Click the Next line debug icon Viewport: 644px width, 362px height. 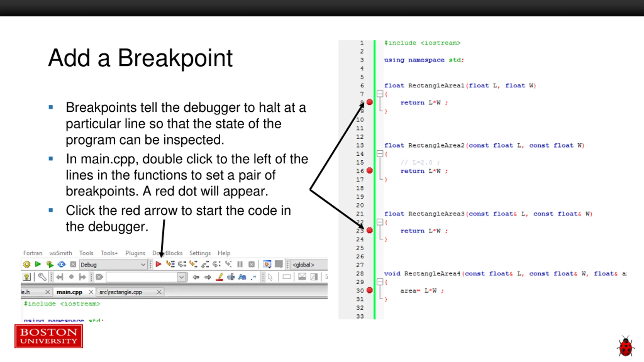(182, 264)
